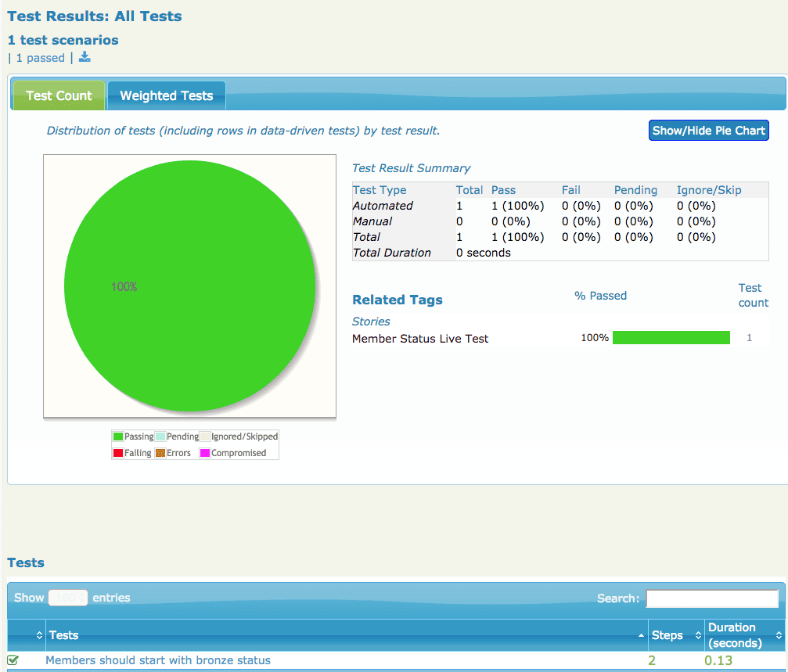Click the Failing legend red square
Image resolution: width=788 pixels, height=672 pixels.
118,453
